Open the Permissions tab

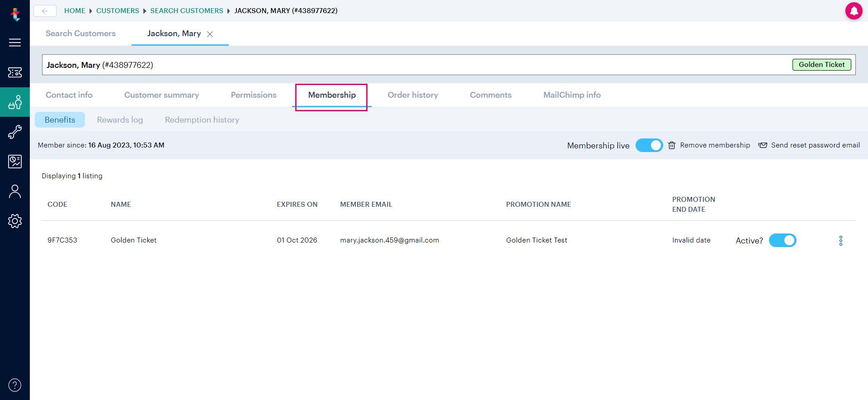[x=254, y=95]
